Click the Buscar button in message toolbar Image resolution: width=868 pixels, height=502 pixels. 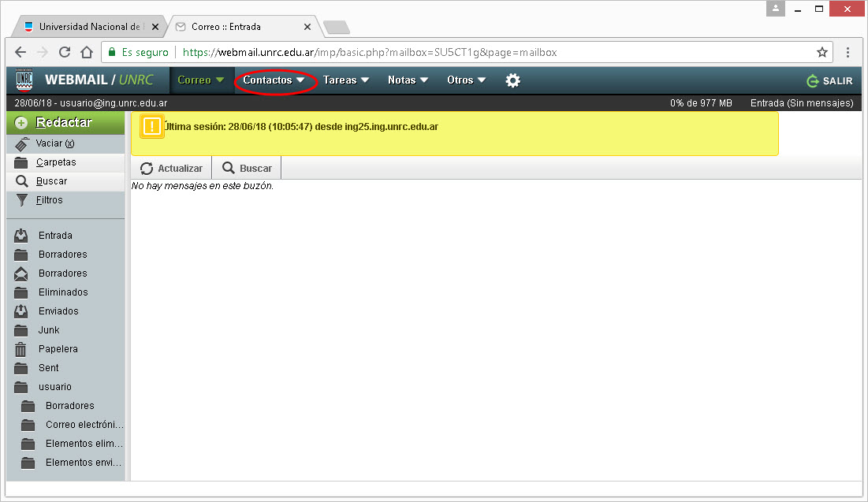point(247,169)
